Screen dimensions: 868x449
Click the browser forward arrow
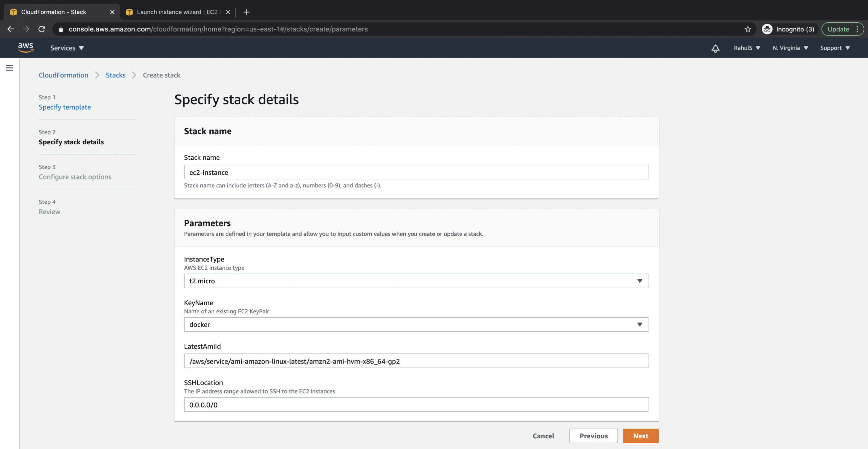(x=26, y=29)
